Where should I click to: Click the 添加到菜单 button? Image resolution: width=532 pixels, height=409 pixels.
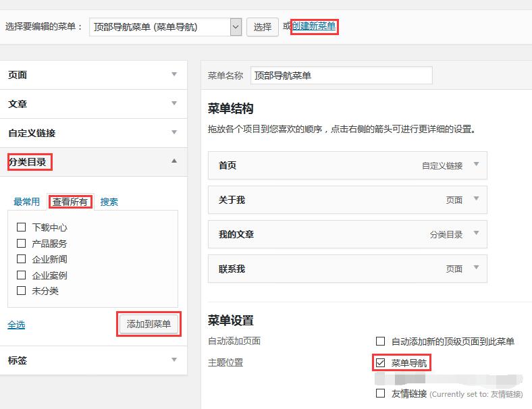point(149,325)
